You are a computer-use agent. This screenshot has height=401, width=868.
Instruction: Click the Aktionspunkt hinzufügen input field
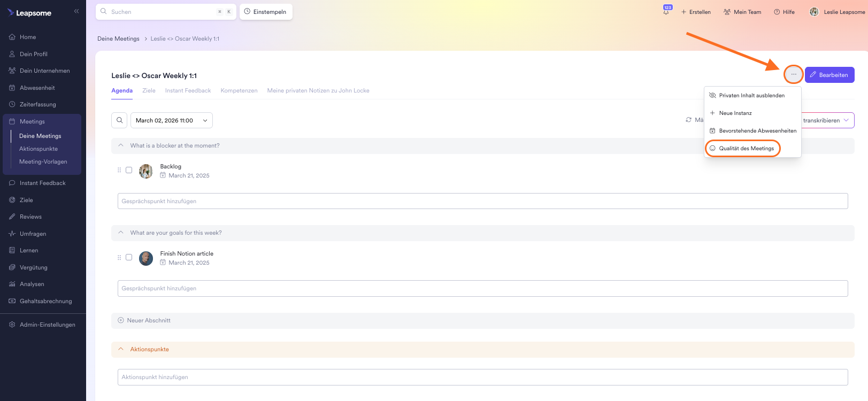tap(482, 377)
